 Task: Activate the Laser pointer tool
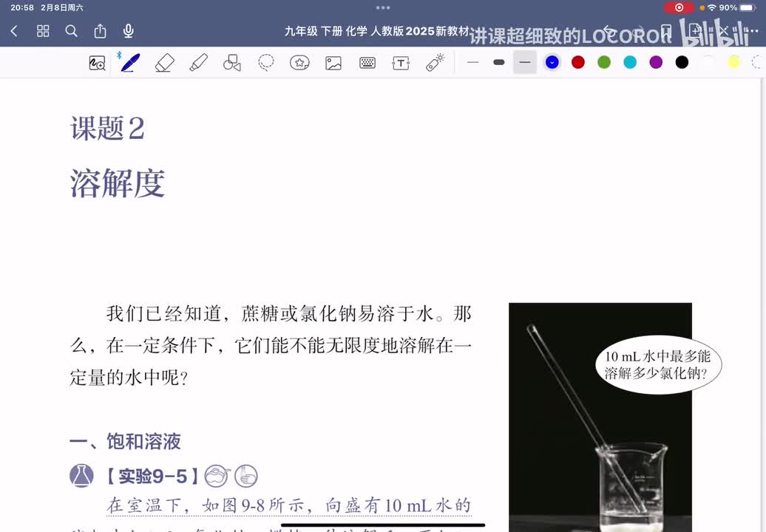434,63
